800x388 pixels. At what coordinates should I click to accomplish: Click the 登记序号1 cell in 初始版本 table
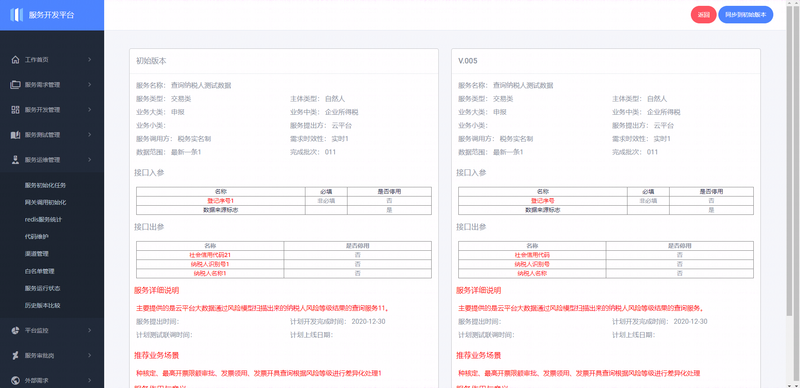[x=220, y=201]
